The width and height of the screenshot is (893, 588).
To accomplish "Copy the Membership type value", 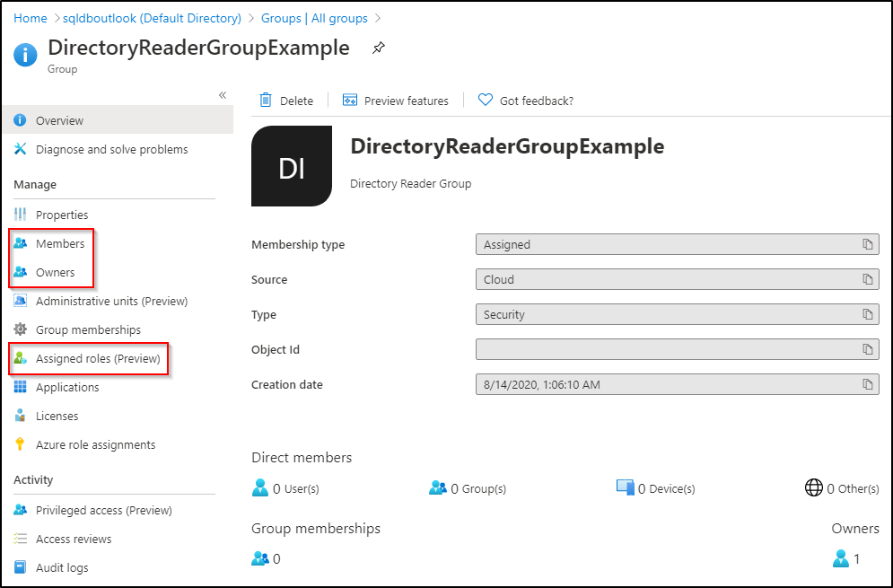I will 867,244.
